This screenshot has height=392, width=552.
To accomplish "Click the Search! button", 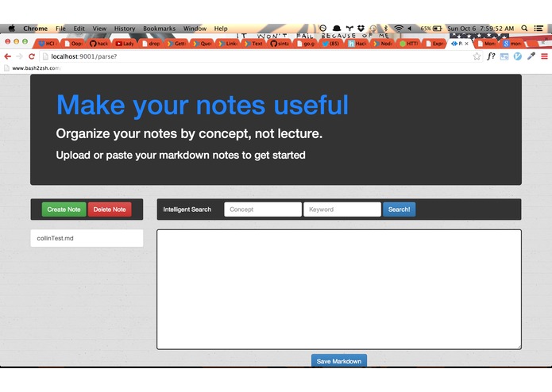I will (x=399, y=209).
